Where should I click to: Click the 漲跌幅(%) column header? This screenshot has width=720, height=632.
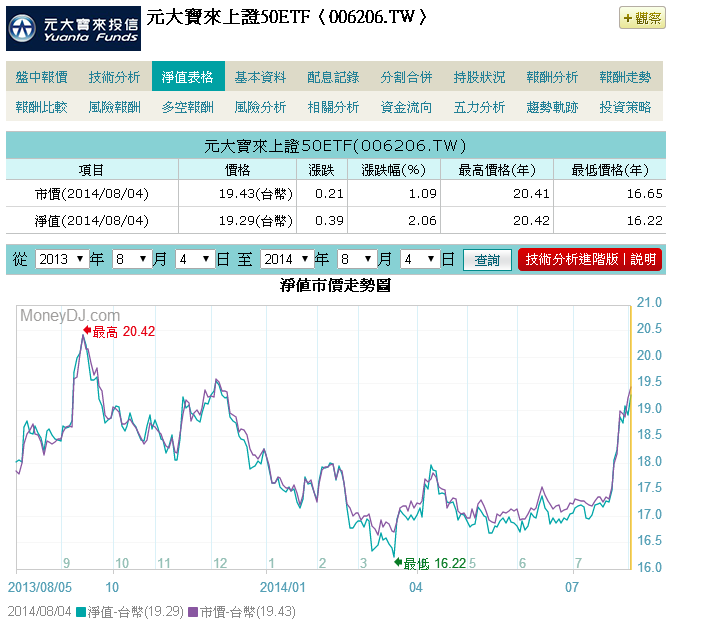point(394,170)
